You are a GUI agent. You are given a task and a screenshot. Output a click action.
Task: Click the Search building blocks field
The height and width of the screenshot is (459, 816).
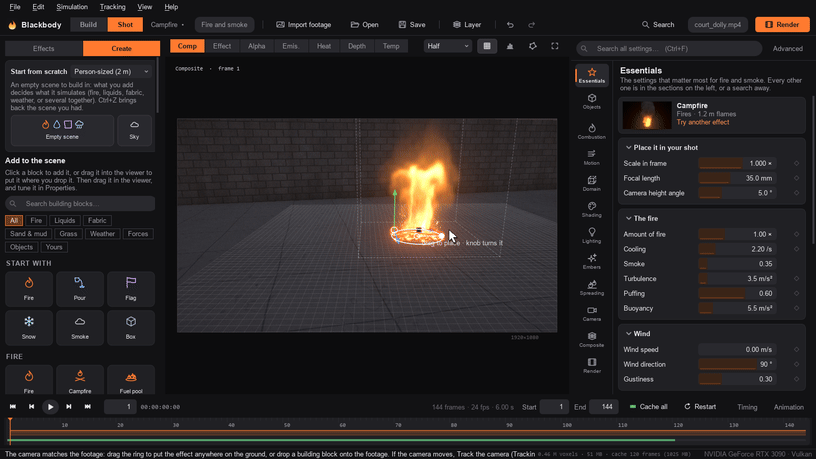[x=80, y=203]
